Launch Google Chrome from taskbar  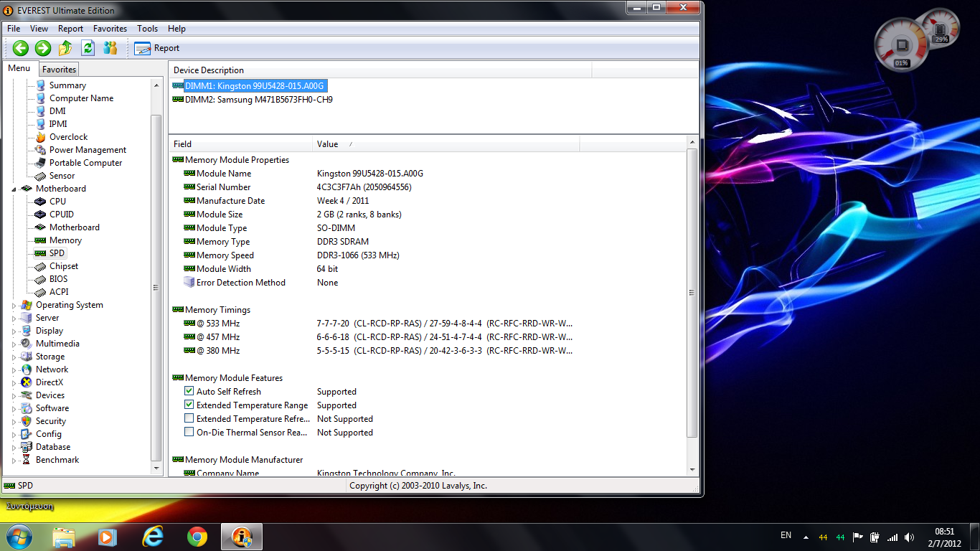click(197, 537)
